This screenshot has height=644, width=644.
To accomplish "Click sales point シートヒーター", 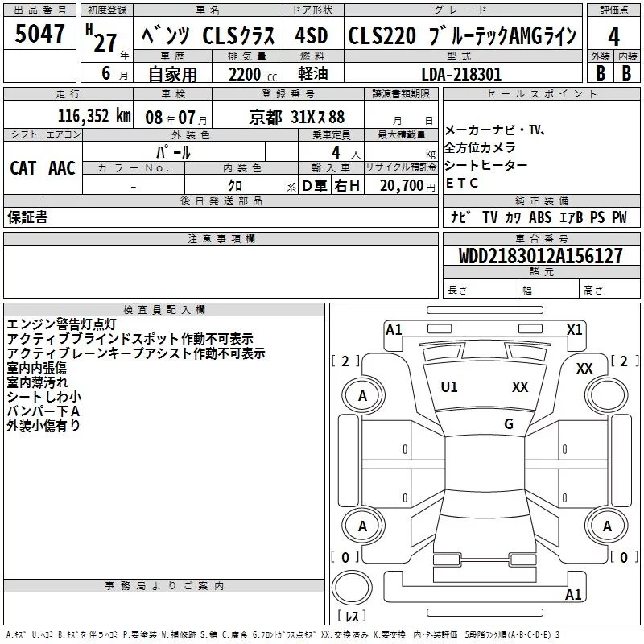I will coord(486,165).
